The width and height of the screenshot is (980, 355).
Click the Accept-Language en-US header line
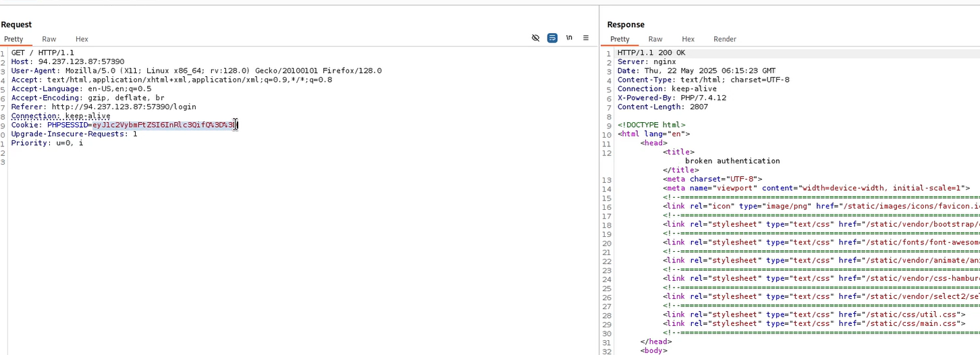pos(81,88)
